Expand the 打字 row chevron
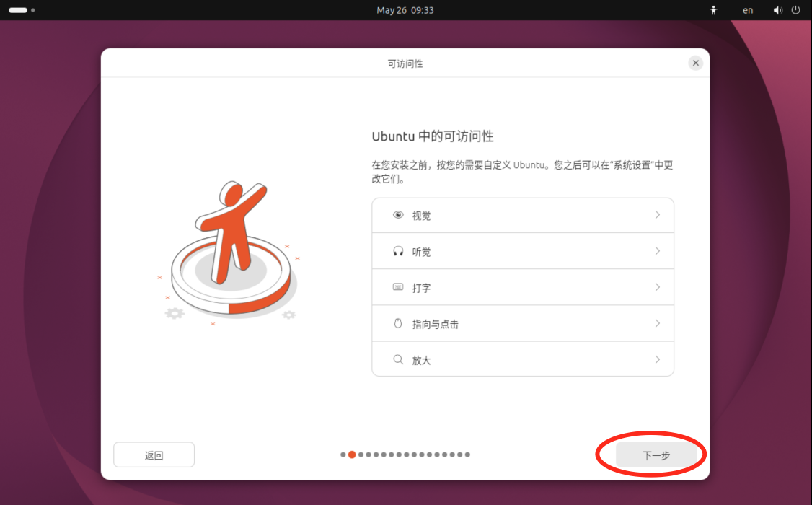The width and height of the screenshot is (812, 505). [657, 287]
